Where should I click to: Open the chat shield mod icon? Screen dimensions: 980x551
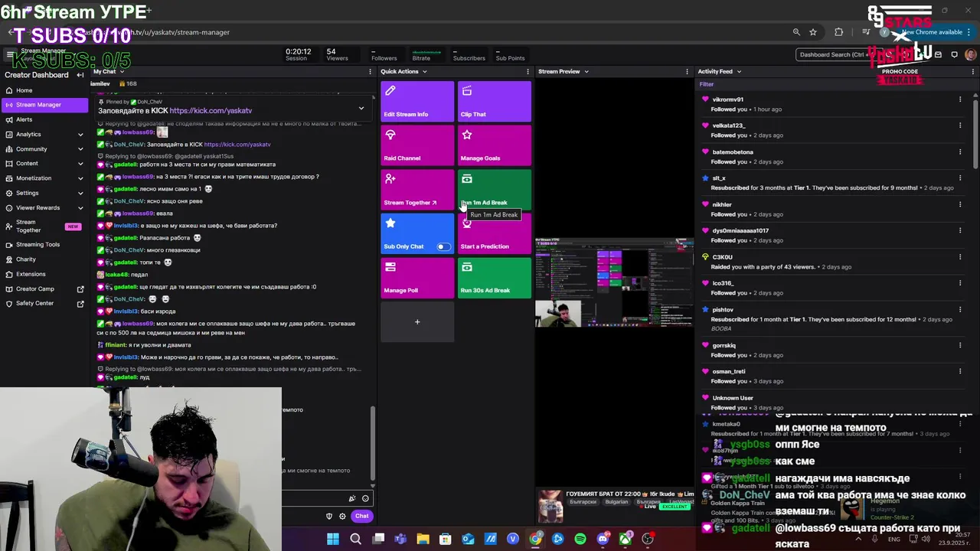[329, 516]
